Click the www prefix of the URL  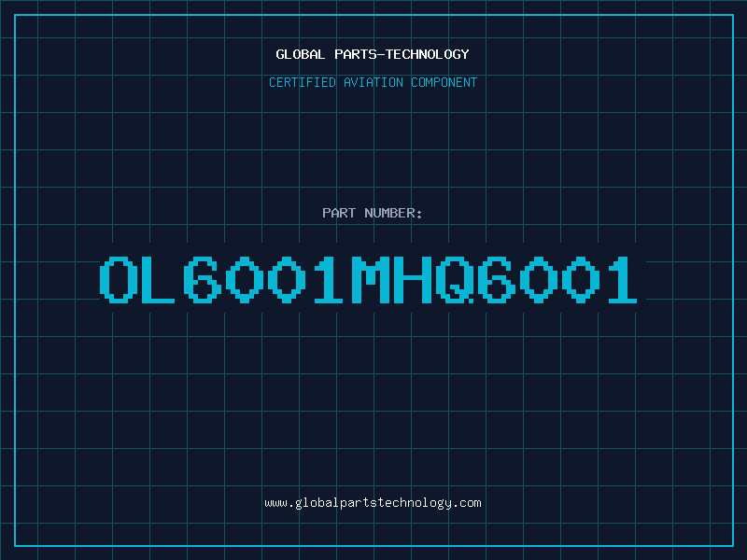[x=275, y=503]
